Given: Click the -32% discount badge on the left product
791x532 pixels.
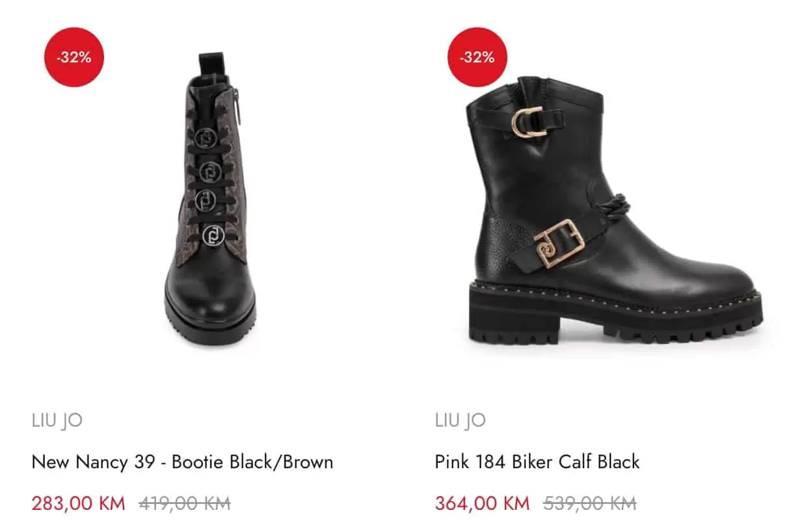Looking at the screenshot, I should pyautogui.click(x=74, y=57).
